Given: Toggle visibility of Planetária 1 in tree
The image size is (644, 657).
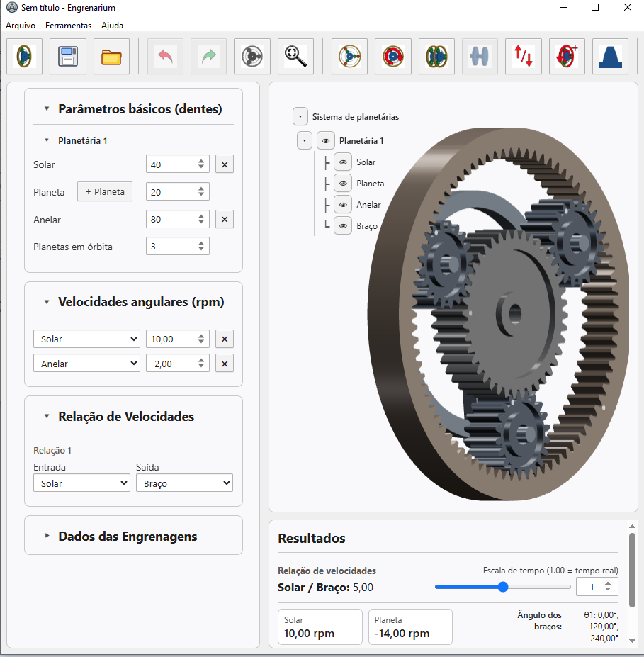Looking at the screenshot, I should pos(326,141).
